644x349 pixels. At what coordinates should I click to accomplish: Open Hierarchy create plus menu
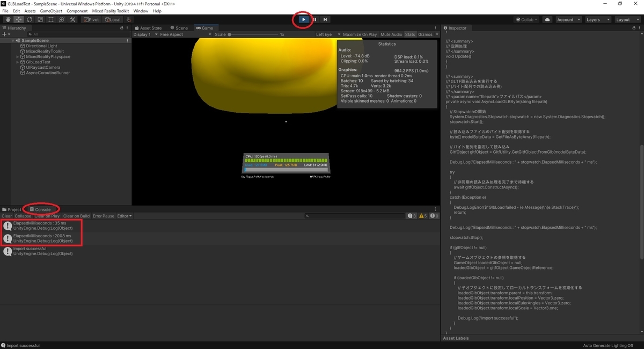click(x=5, y=34)
